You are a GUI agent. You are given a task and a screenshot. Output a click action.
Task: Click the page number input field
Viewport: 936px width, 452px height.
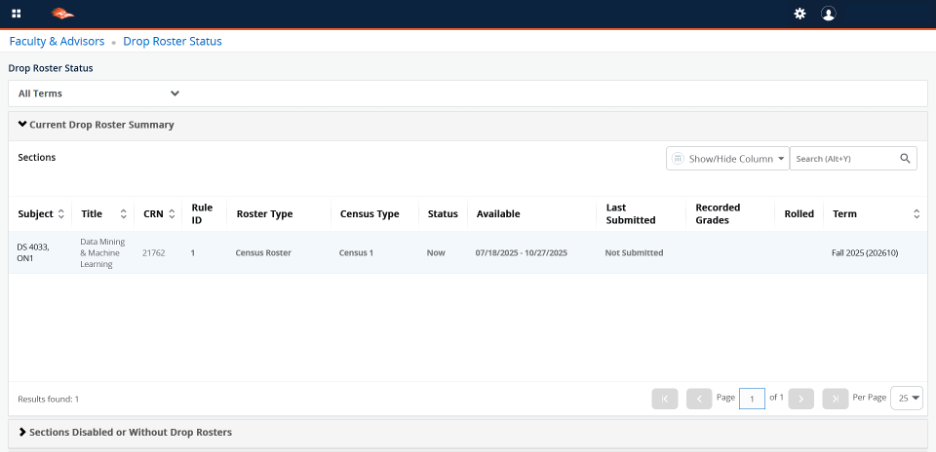752,398
